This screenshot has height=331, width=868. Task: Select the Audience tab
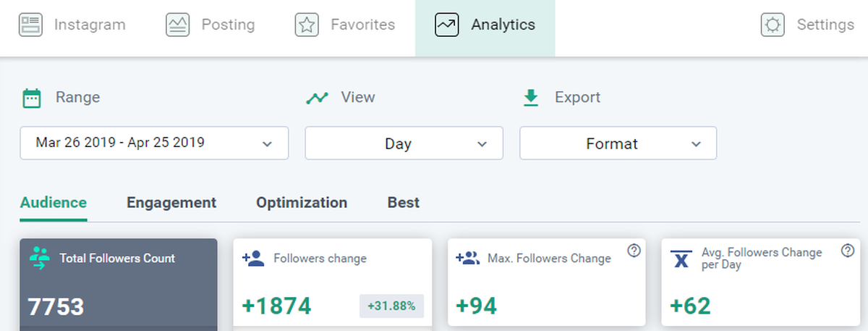tap(54, 203)
